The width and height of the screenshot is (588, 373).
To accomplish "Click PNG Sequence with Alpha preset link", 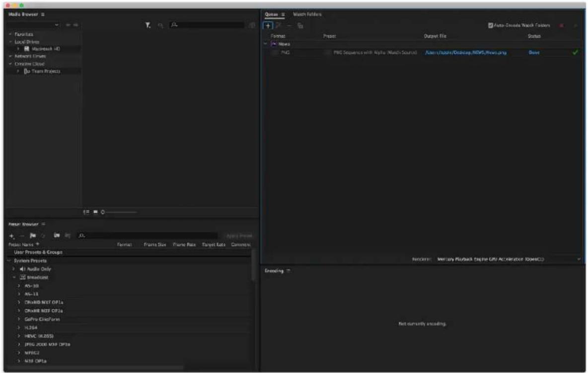I will tap(375, 53).
